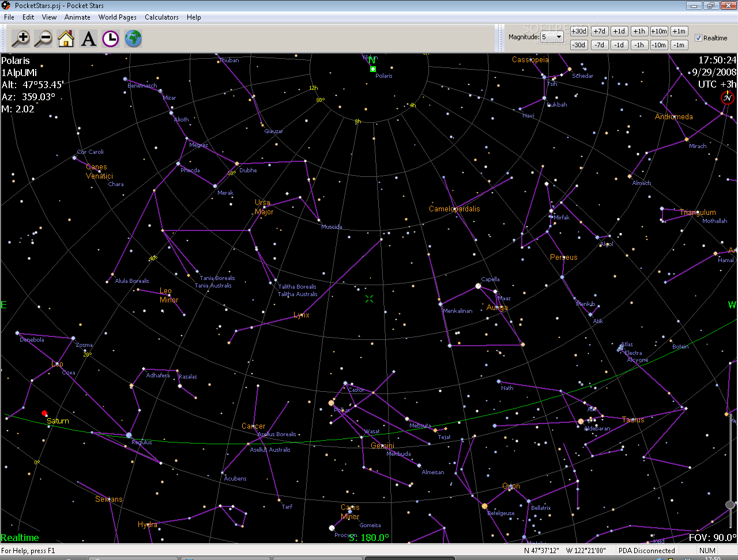Image resolution: width=738 pixels, height=560 pixels.
Task: Open the World Pages menu
Action: click(x=118, y=17)
